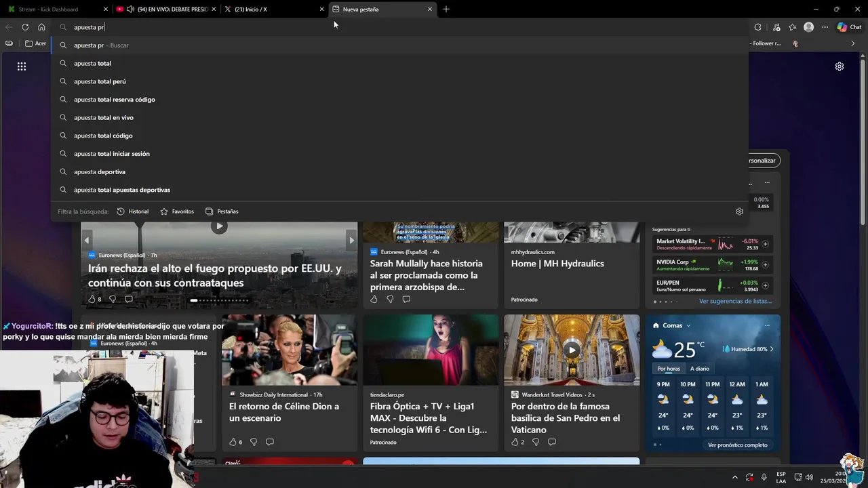
Task: Close the Nueva pestaña tab
Action: pos(430,9)
